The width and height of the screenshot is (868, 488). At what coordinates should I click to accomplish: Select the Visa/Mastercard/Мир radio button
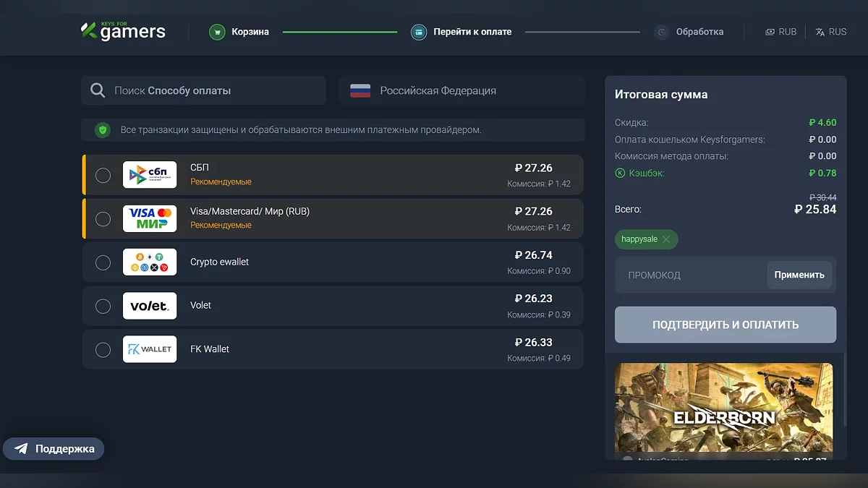point(103,218)
